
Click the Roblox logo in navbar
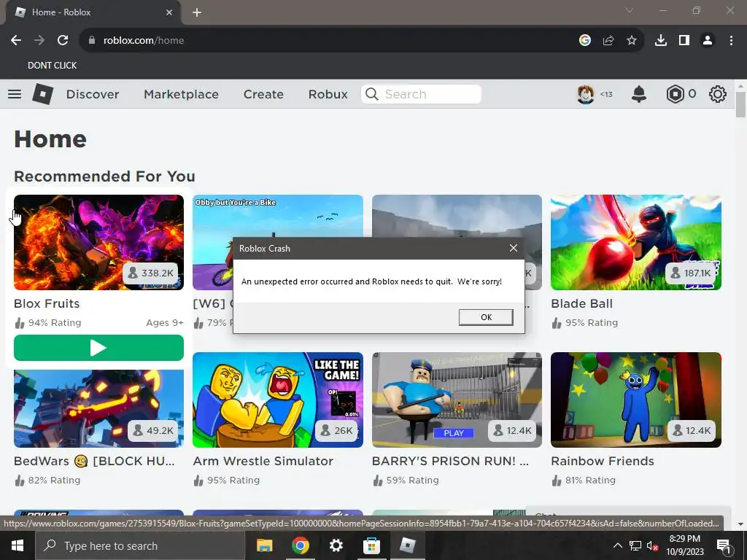42,94
